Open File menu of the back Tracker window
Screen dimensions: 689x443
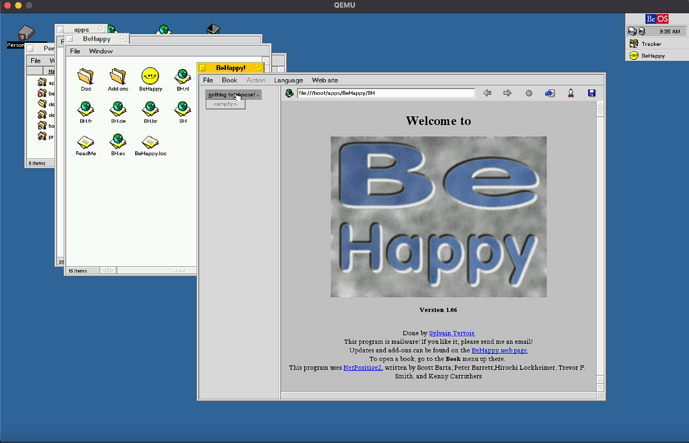(x=36, y=61)
